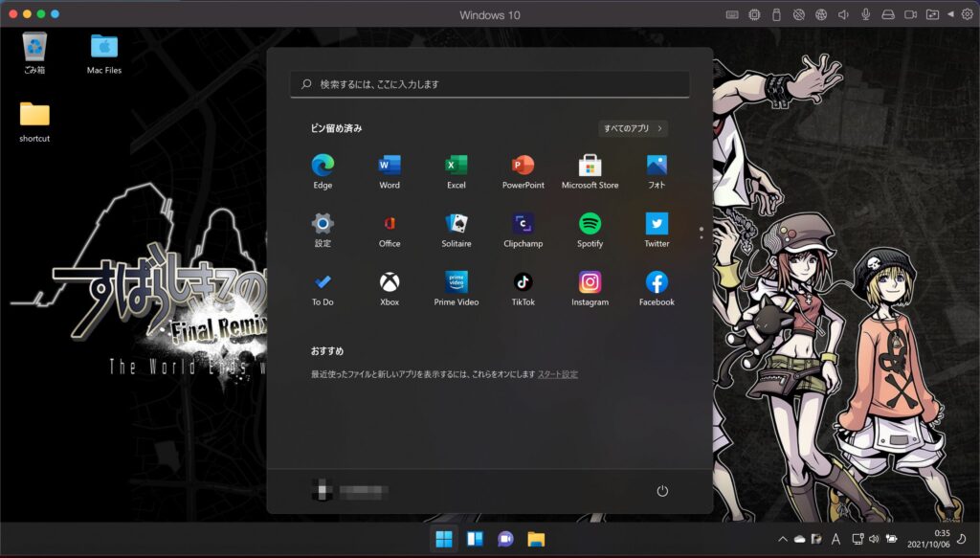Screen dimensions: 980x558
Task: Click the search field in Start menu
Action: pyautogui.click(x=490, y=84)
